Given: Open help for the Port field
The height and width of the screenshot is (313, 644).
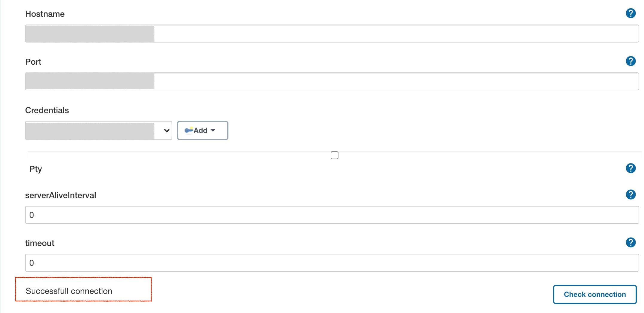Looking at the screenshot, I should (x=631, y=61).
